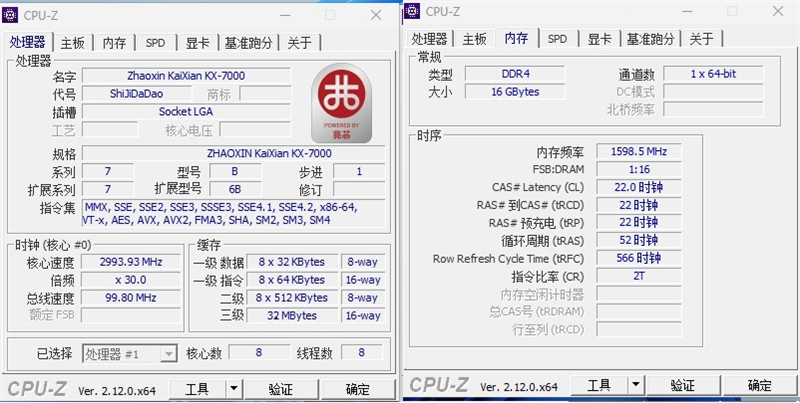Click the 1:16 FSB:DRAM ratio value
The width and height of the screenshot is (800, 403).
(x=639, y=169)
